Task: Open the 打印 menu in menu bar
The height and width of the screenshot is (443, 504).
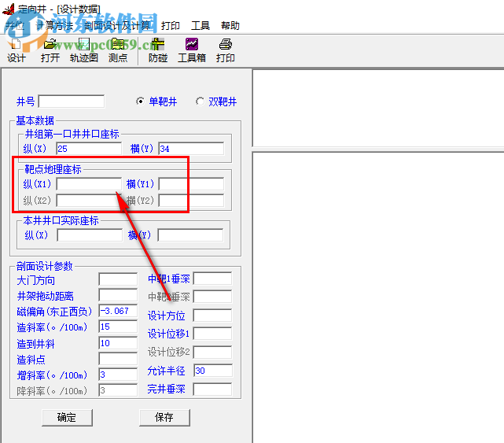Action: 171,26
